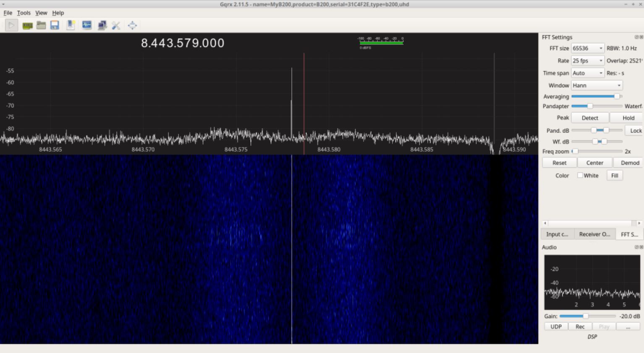Start DSP with the play button
This screenshot has width=644, height=353.
coord(11,26)
